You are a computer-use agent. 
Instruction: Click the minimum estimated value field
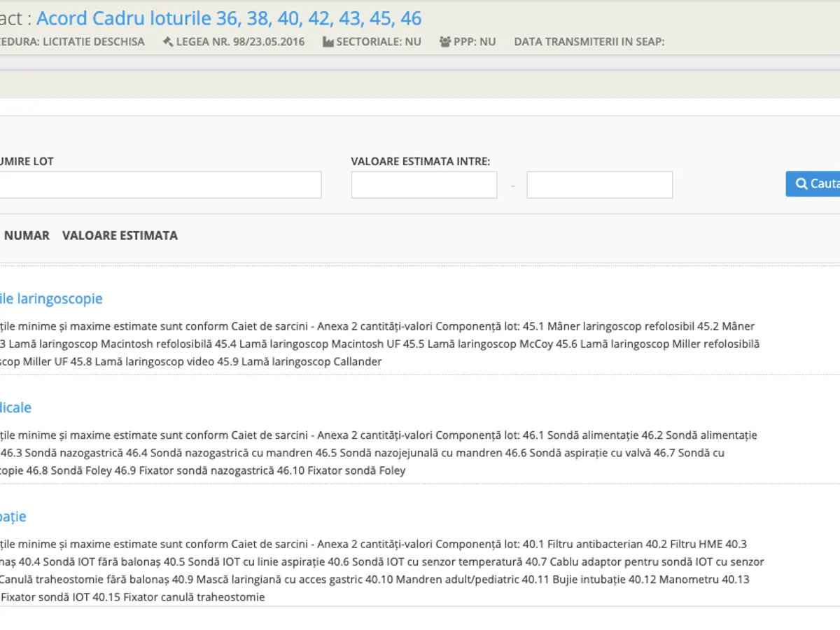(423, 185)
